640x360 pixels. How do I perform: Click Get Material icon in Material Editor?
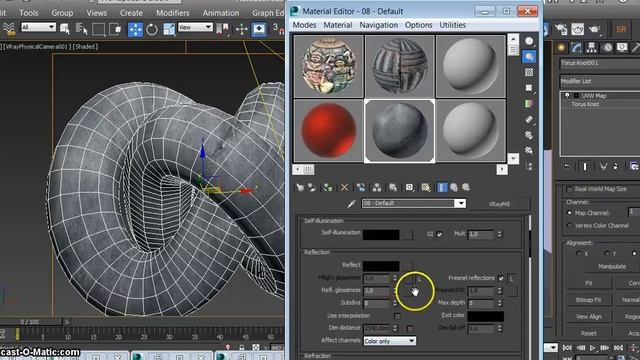pyautogui.click(x=300, y=187)
